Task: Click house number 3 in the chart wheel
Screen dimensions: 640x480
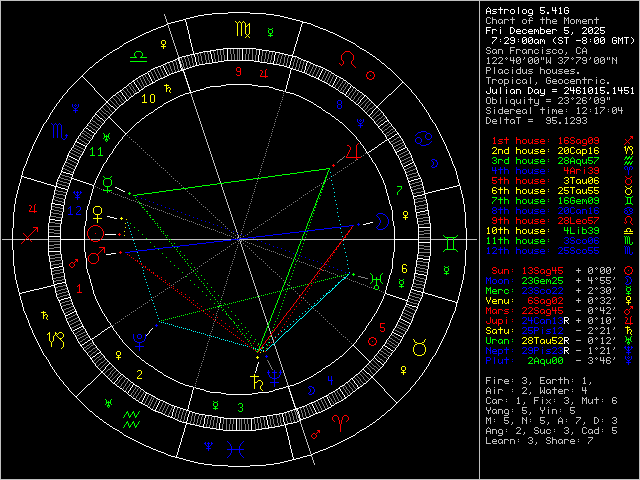Action: pos(241,407)
